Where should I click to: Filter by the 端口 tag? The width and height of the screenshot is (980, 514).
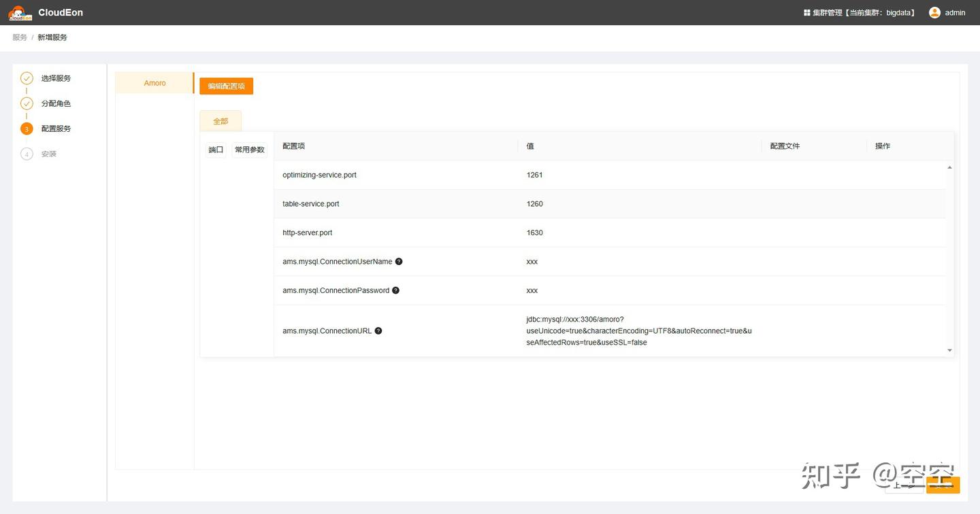tap(216, 150)
